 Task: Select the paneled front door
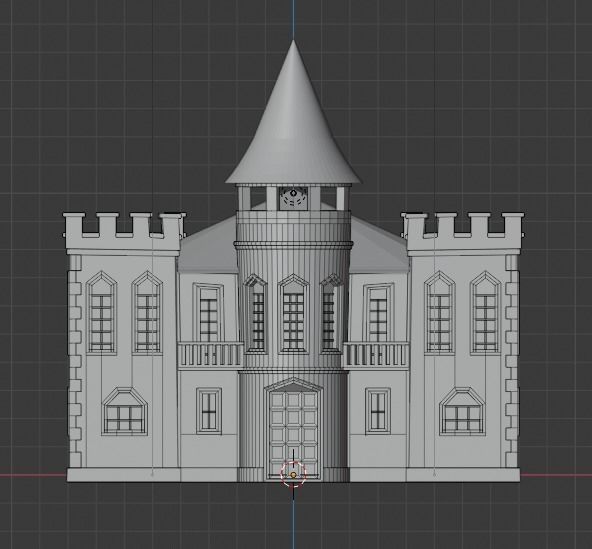pos(293,434)
